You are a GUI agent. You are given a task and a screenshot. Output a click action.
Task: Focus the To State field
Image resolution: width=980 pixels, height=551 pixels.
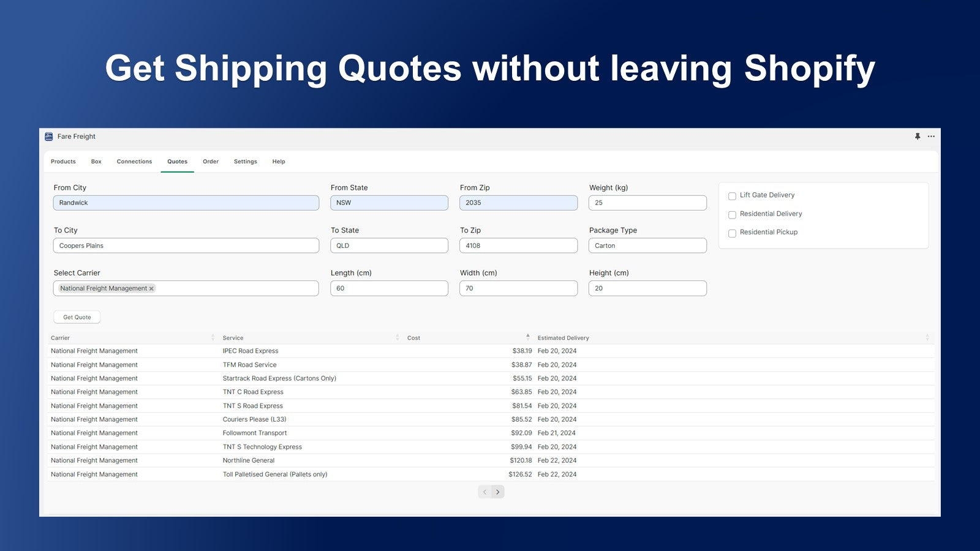(x=389, y=246)
